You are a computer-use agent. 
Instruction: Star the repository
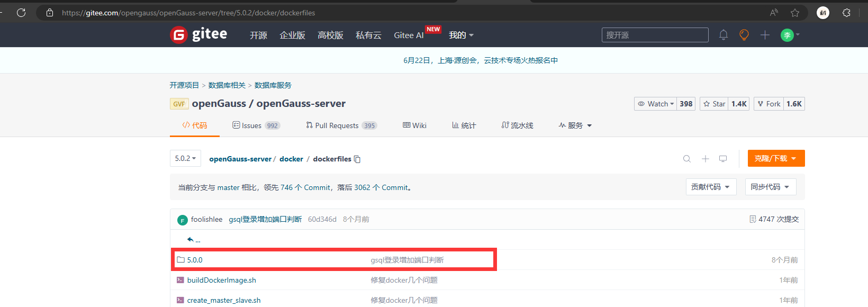714,104
